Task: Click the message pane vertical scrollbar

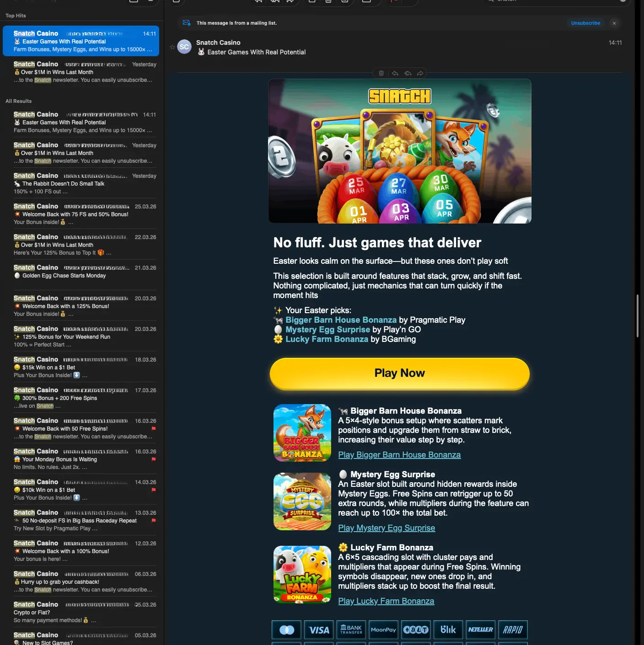Action: (x=637, y=316)
